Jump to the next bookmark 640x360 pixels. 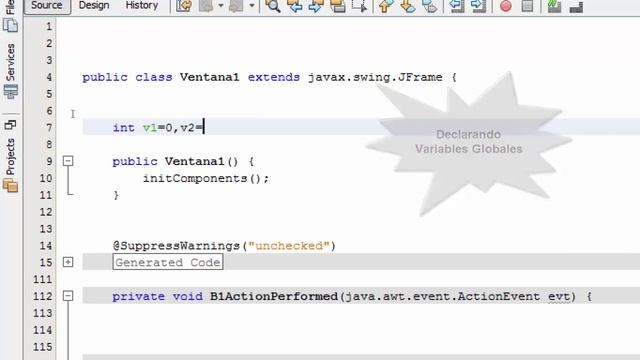(407, 6)
